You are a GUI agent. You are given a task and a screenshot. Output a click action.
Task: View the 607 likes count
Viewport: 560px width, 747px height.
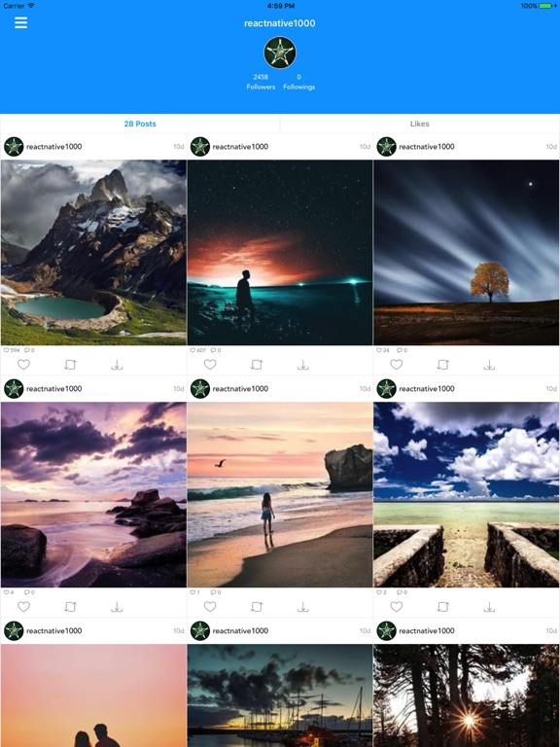pos(198,350)
